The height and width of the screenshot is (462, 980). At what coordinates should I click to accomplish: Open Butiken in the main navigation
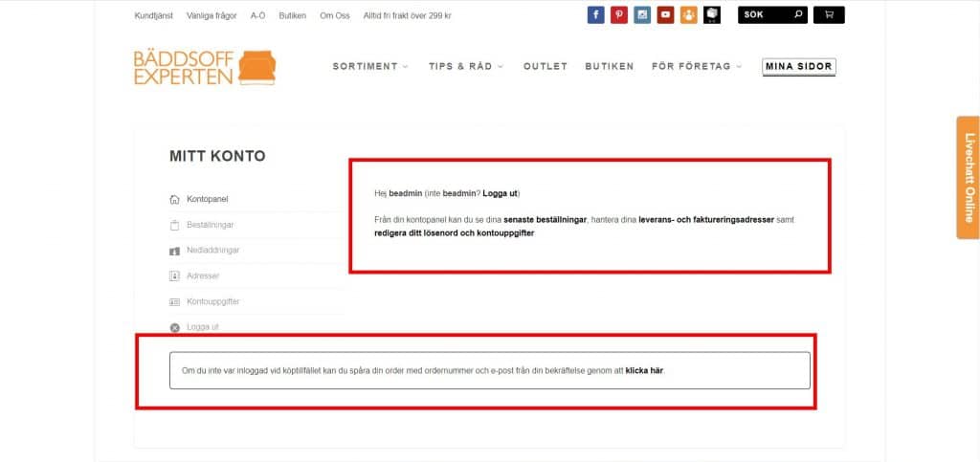(610, 66)
